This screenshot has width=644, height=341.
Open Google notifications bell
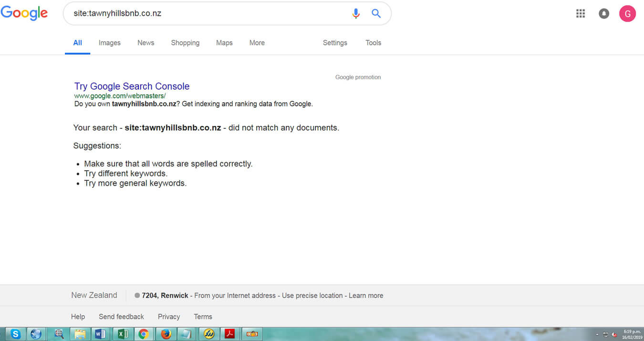604,13
